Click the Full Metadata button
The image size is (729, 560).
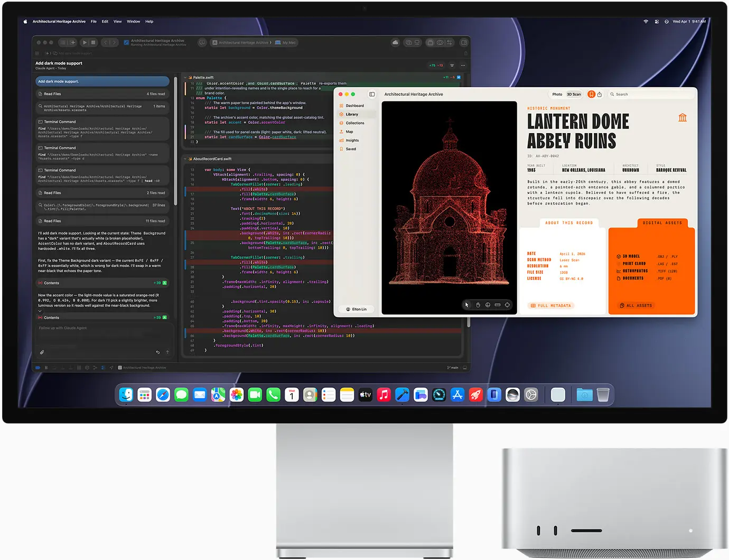pyautogui.click(x=551, y=305)
